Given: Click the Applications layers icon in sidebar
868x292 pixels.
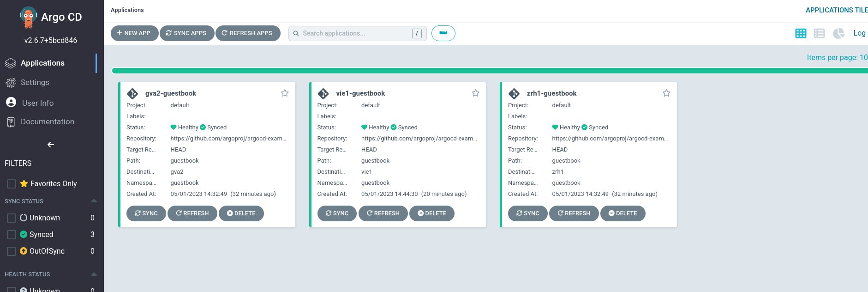Looking at the screenshot, I should (x=11, y=63).
